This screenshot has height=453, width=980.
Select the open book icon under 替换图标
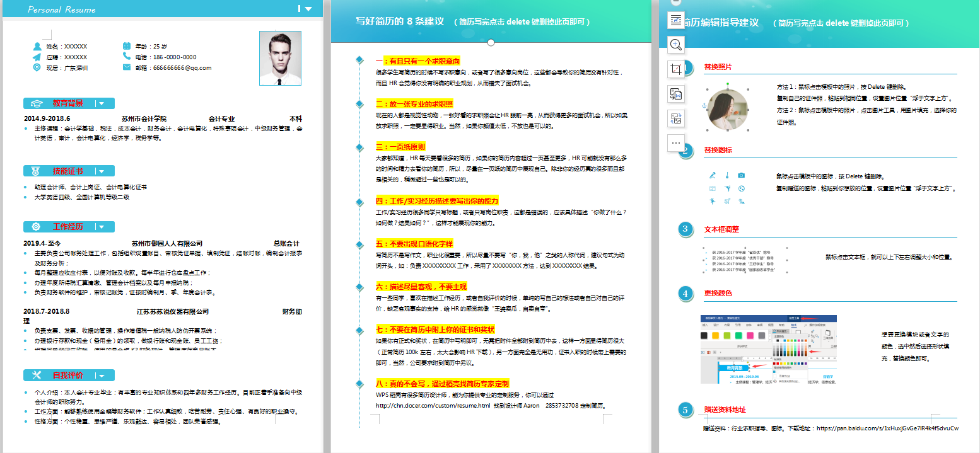pyautogui.click(x=713, y=188)
